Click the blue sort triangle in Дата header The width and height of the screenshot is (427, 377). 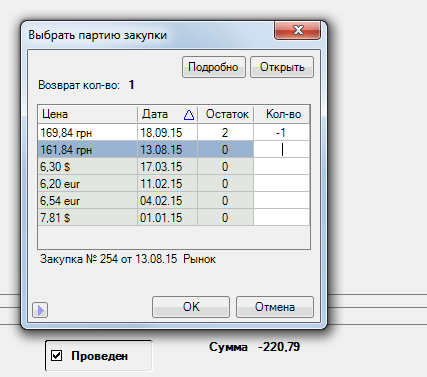pyautogui.click(x=189, y=115)
